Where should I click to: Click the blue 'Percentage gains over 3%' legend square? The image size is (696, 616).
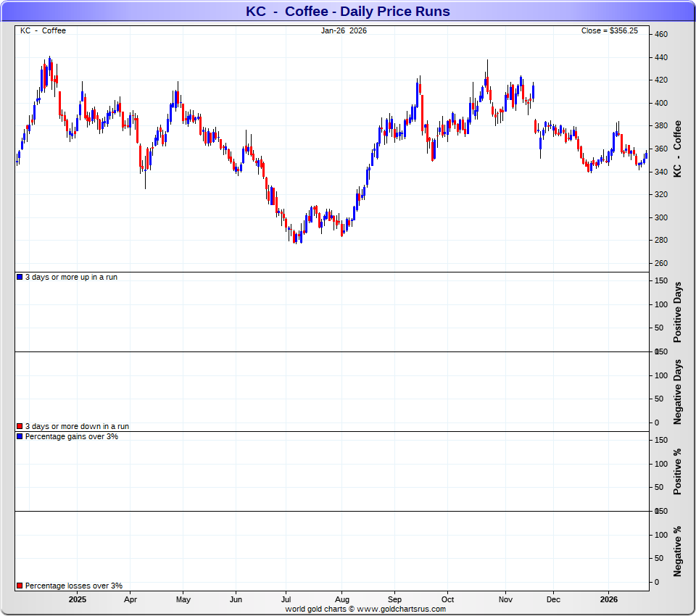(x=20, y=437)
